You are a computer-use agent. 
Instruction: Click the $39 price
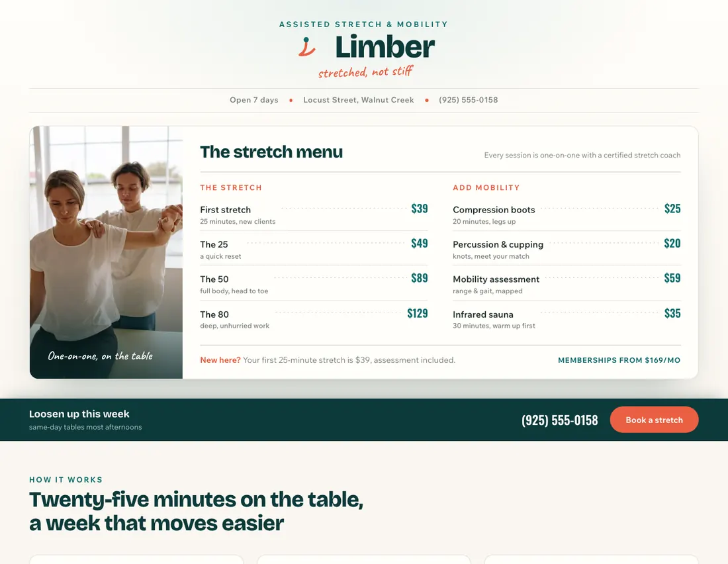coord(419,209)
